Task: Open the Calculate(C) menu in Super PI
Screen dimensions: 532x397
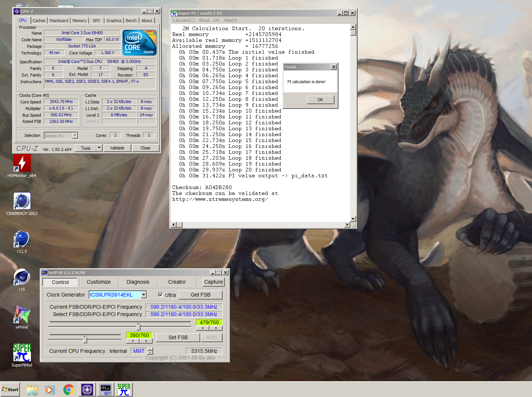Action: coord(184,20)
